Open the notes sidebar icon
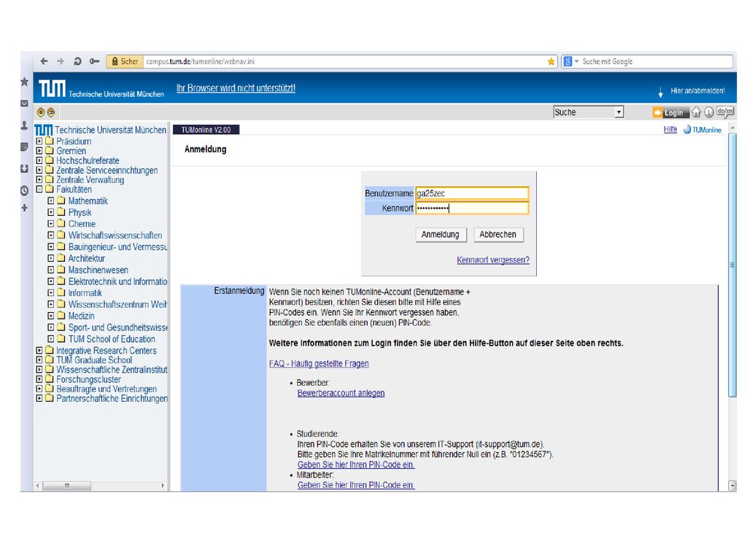This screenshot has height=560, width=747. point(24,147)
